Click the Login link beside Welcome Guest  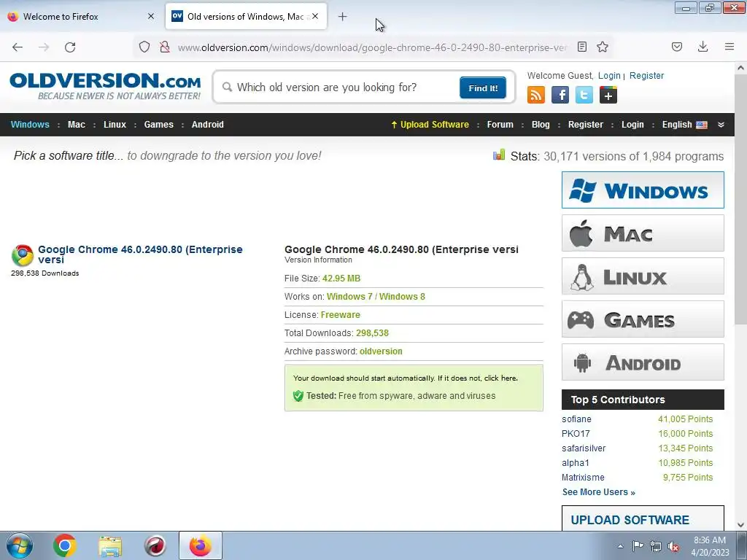(x=609, y=76)
